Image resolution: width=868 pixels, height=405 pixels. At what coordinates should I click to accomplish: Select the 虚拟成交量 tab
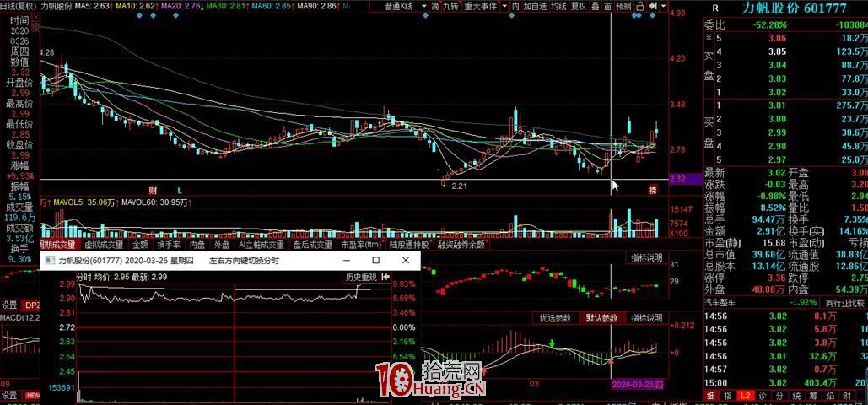[104, 245]
